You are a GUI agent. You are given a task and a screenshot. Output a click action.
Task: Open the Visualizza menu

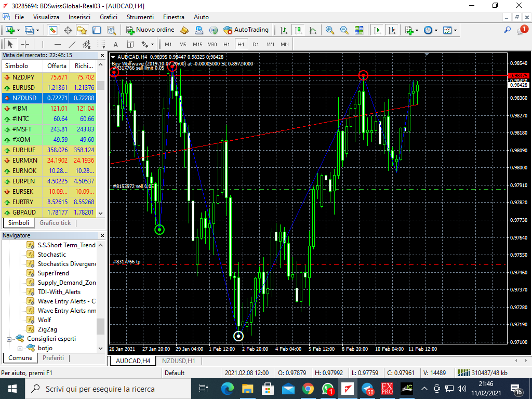46,17
